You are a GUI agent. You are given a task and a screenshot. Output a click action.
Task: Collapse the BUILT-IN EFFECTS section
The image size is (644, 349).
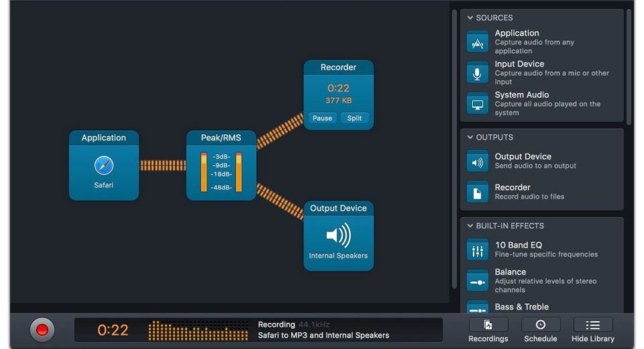pos(471,226)
